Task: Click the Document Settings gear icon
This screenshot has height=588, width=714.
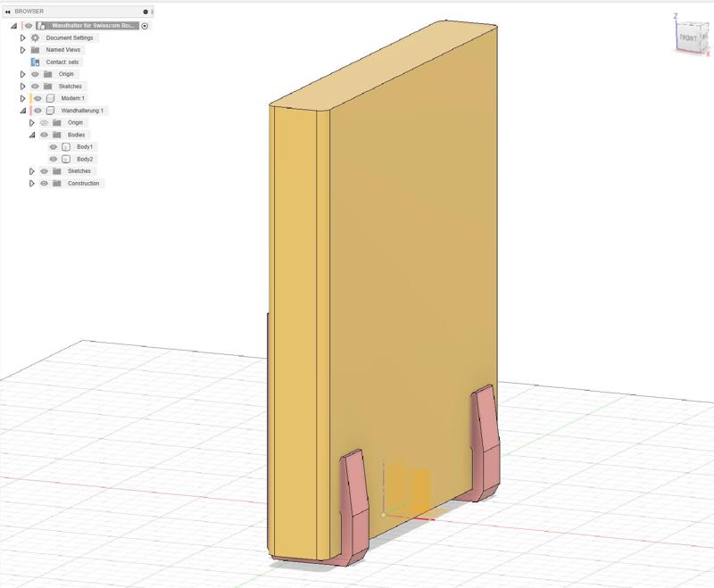Action: click(x=35, y=37)
